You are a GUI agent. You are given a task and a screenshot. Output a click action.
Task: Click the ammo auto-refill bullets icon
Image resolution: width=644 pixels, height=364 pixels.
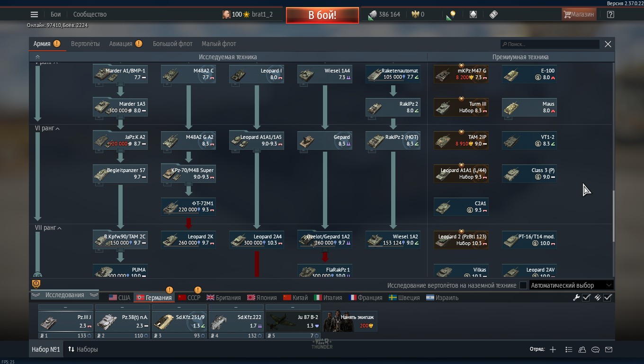598,298
